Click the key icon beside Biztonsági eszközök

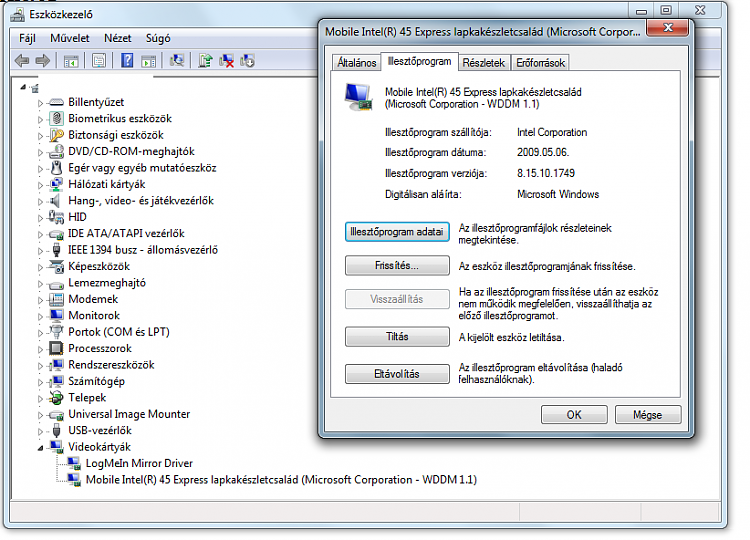tap(56, 135)
